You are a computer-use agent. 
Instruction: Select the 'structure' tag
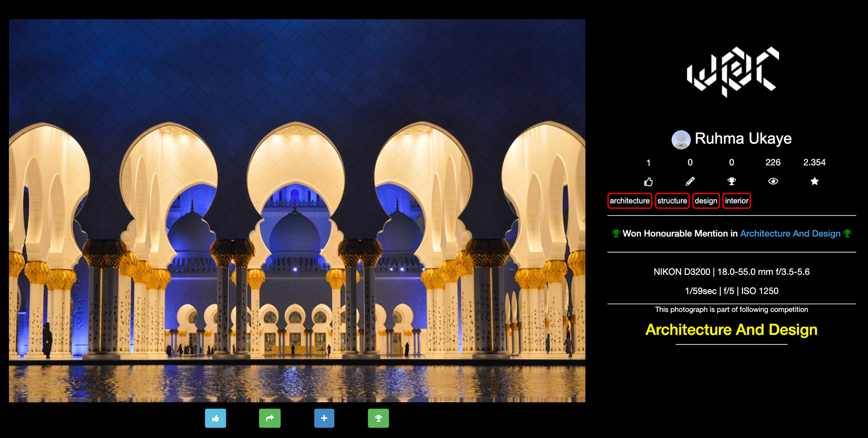coord(672,201)
